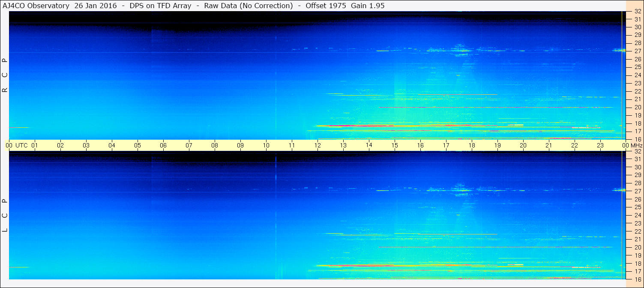The image size is (644, 288).
Task: Select the 29 MHz label on LCP scale
Action: pyautogui.click(x=637, y=175)
